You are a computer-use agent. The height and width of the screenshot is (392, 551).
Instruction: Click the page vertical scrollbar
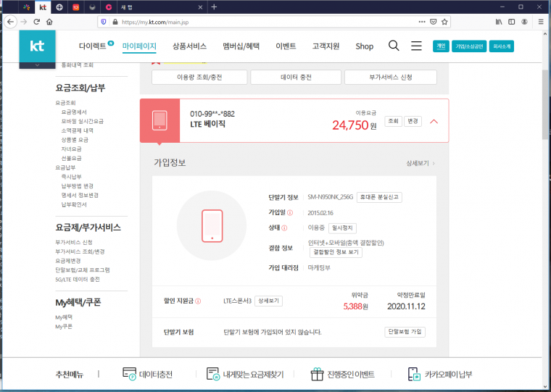click(x=545, y=104)
